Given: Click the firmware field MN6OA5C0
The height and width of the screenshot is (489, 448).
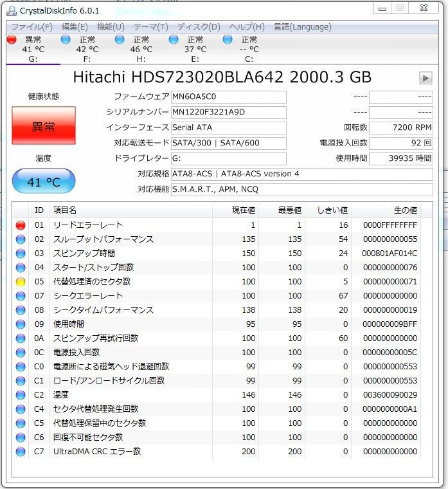Looking at the screenshot, I should (x=229, y=97).
